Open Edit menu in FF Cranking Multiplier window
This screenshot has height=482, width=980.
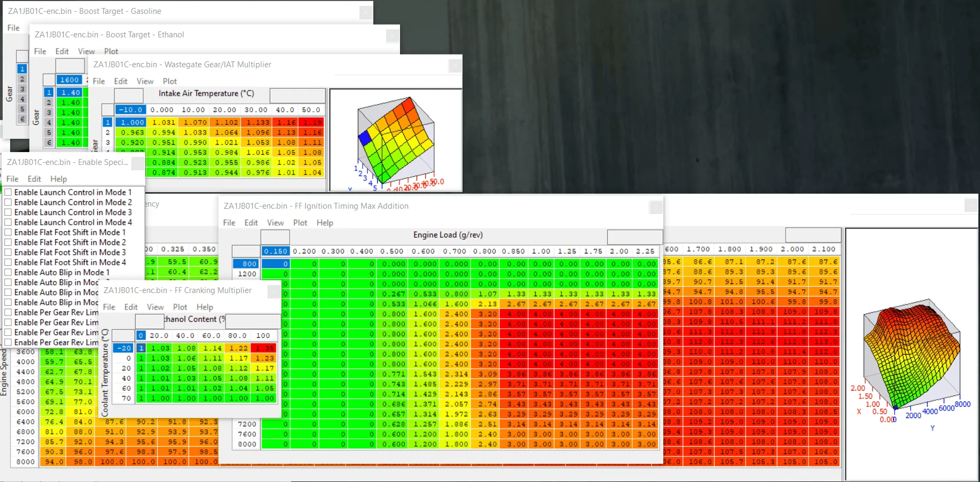tap(131, 307)
